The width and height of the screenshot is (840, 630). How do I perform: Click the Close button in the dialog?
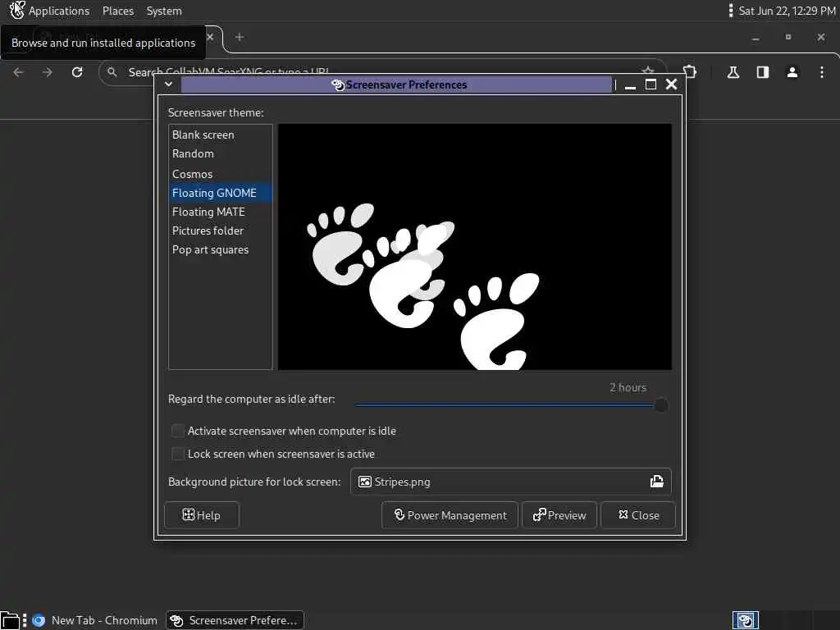pos(638,515)
